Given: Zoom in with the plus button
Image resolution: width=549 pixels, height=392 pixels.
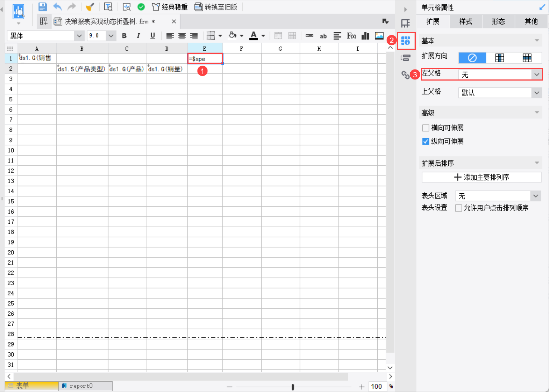Looking at the screenshot, I should [x=362, y=387].
